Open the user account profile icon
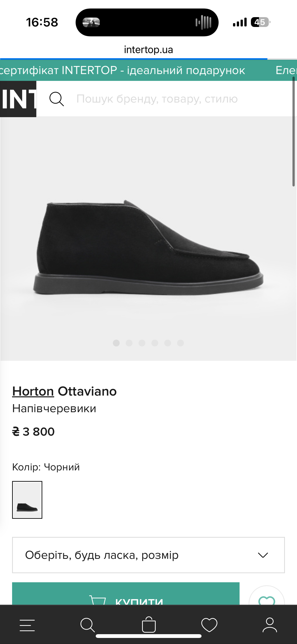 (x=270, y=625)
